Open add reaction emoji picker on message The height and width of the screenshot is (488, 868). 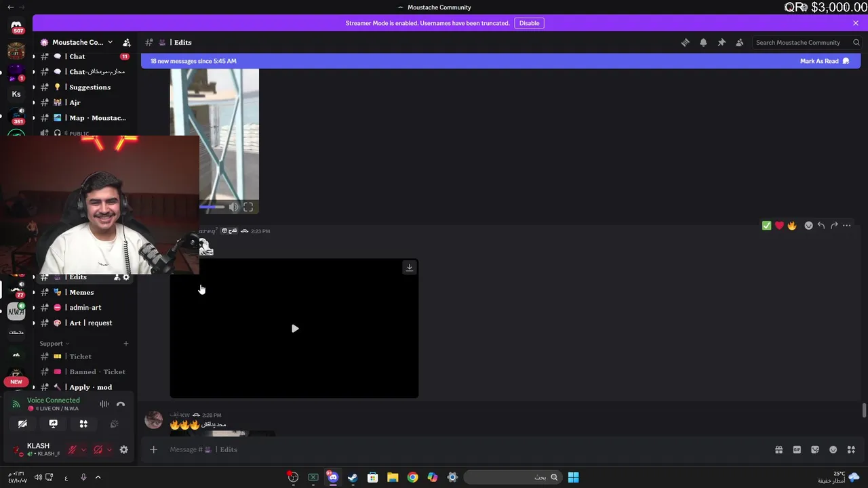[x=808, y=226]
